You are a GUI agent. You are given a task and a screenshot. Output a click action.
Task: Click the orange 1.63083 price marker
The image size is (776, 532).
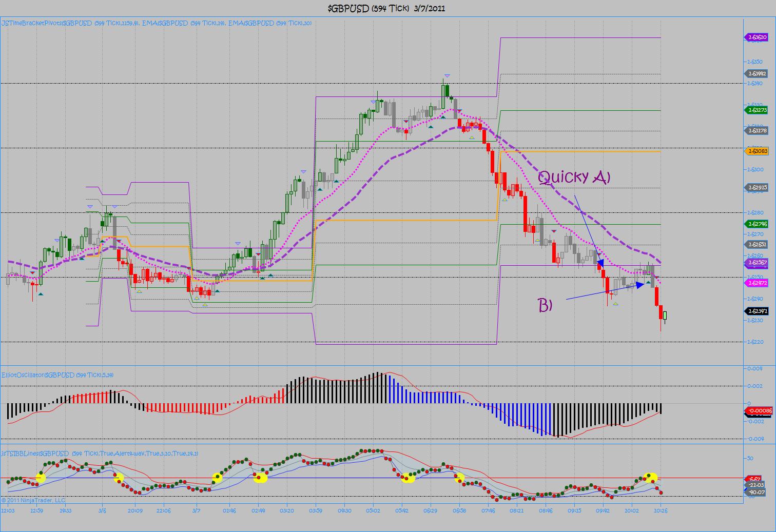coord(756,151)
